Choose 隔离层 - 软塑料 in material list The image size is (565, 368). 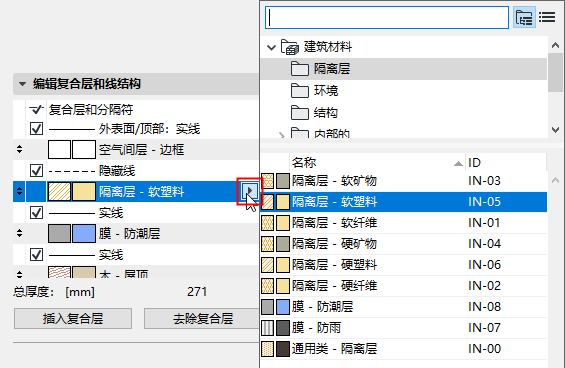[x=404, y=202]
